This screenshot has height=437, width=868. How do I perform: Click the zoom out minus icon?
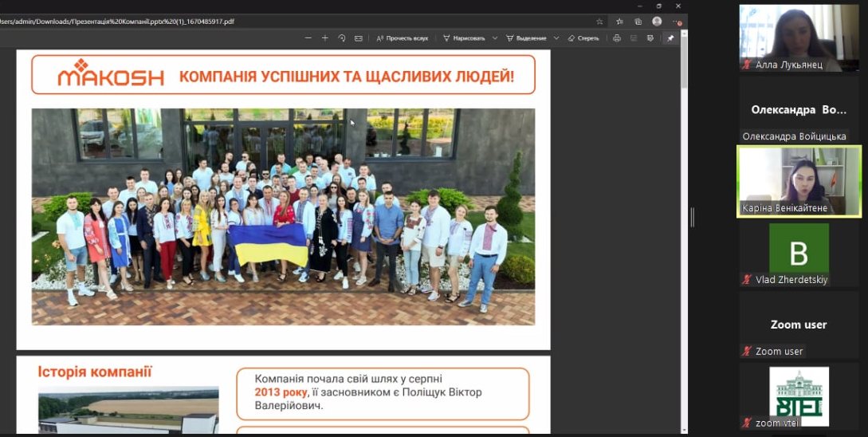point(308,38)
